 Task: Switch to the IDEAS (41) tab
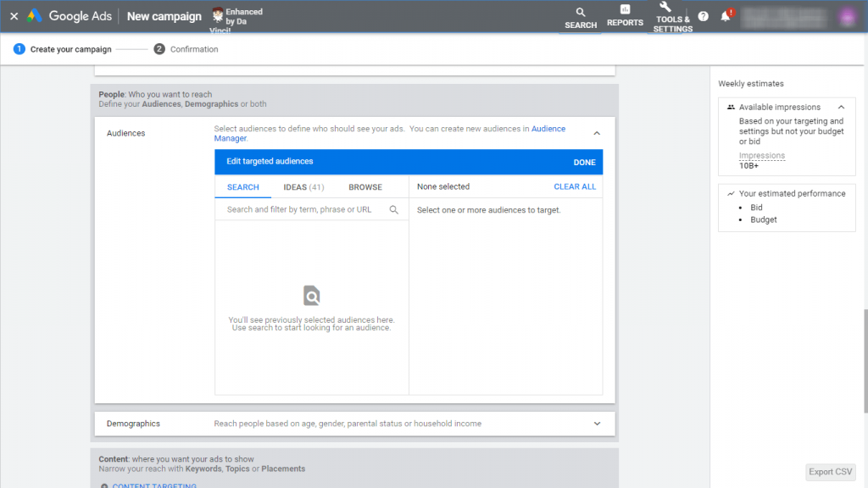tap(303, 187)
